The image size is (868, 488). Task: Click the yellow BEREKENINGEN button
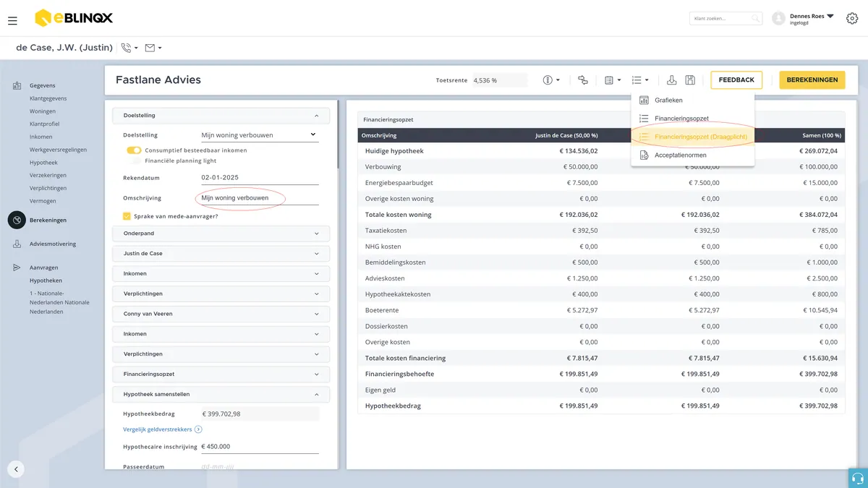812,80
